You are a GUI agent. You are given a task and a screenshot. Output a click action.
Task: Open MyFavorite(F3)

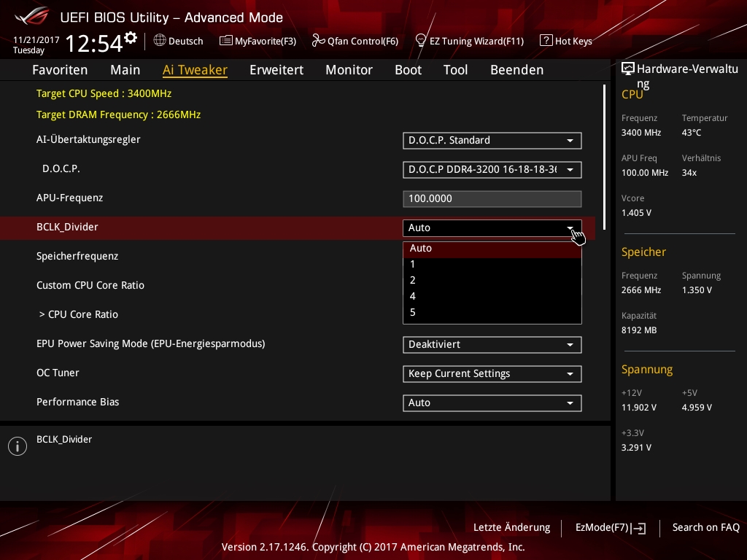tap(258, 41)
